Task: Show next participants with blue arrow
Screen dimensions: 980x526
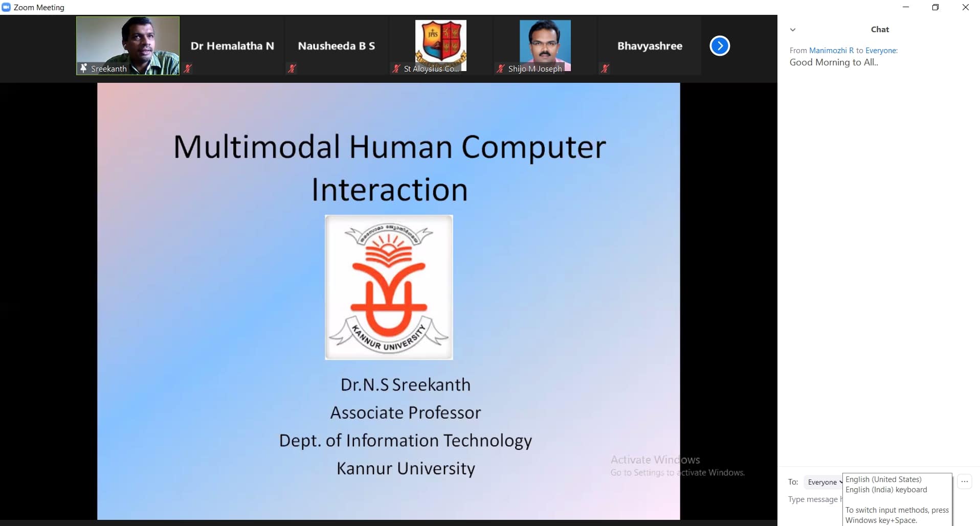Action: click(719, 46)
